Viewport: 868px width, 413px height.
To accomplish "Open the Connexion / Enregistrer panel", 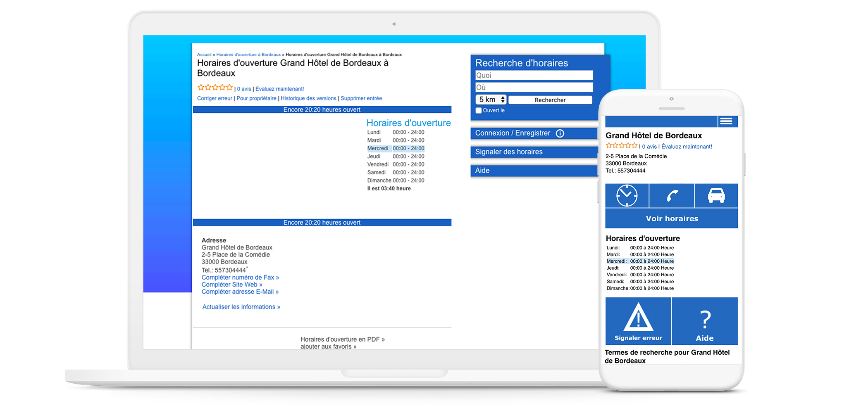I will (513, 133).
